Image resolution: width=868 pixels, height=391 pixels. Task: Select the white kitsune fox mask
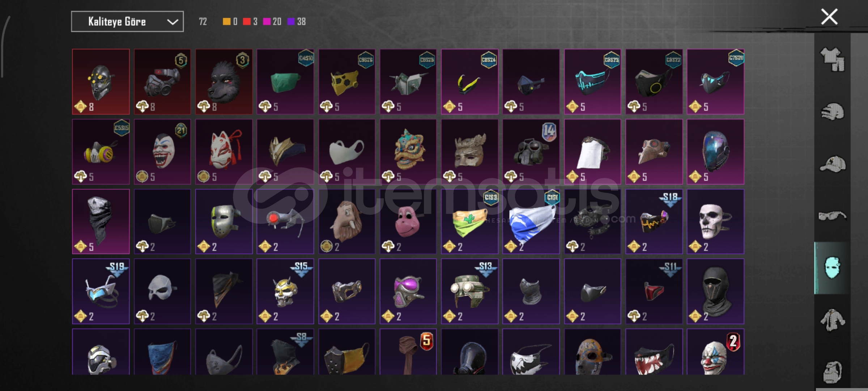pos(224,152)
